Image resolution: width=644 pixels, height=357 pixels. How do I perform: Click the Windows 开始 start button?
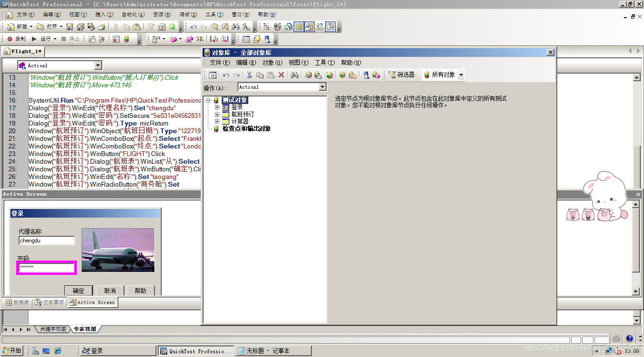(x=12, y=351)
